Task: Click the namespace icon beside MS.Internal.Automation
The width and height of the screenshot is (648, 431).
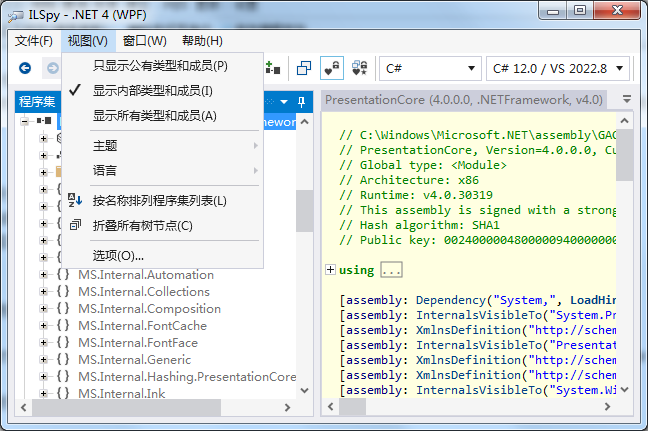Action: (x=62, y=275)
